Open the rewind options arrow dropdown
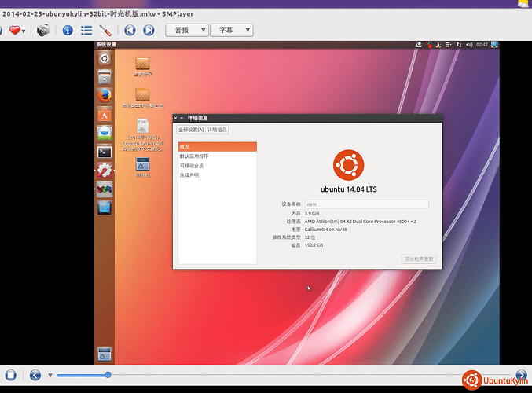Image resolution: width=532 pixels, height=393 pixels. [50, 376]
